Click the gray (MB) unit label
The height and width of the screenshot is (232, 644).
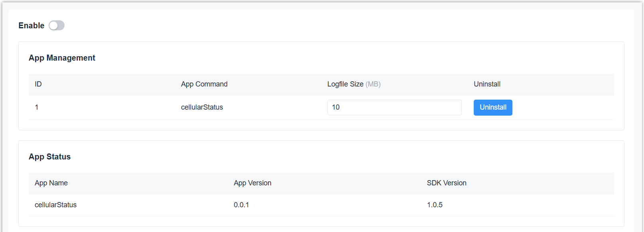[373, 84]
